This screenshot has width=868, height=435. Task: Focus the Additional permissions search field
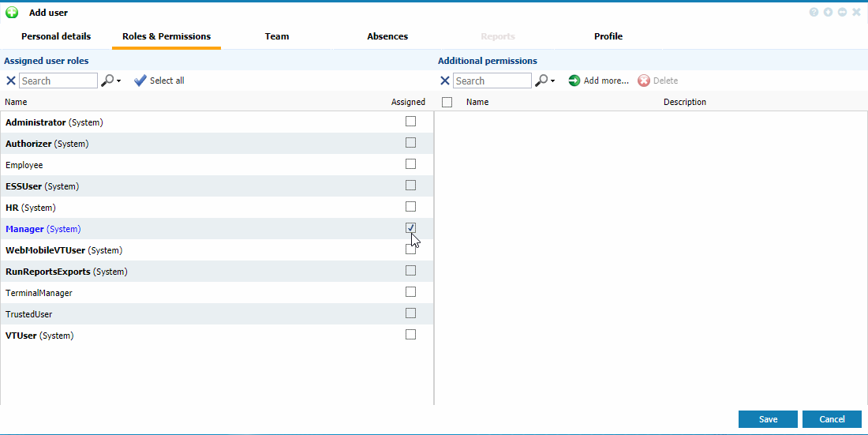[492, 81]
